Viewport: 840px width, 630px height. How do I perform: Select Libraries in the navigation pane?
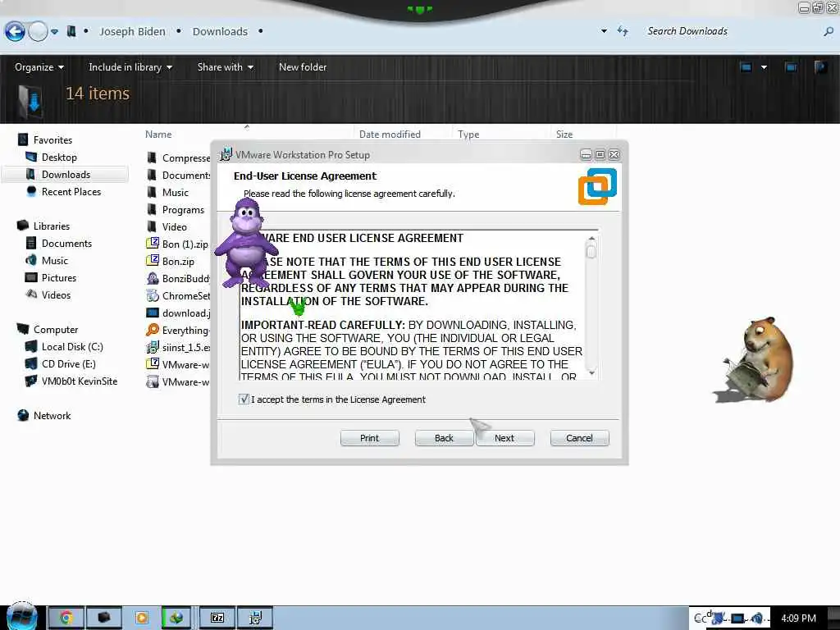click(52, 226)
